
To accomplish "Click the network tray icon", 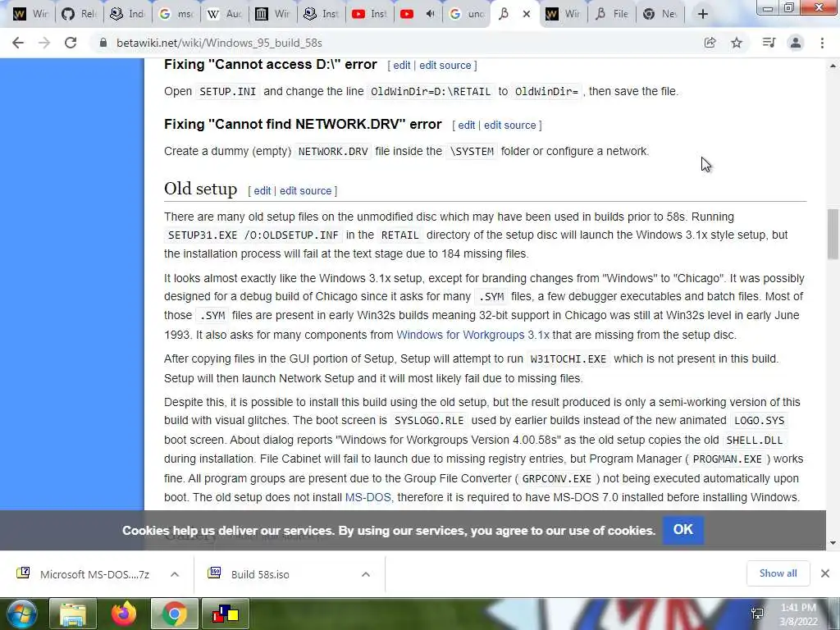I will pos(757,614).
